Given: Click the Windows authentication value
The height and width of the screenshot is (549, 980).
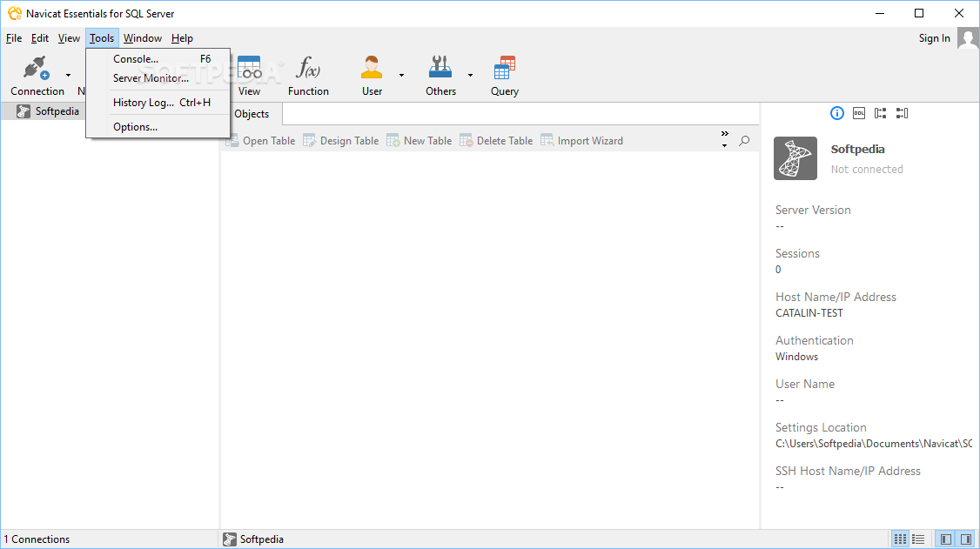Looking at the screenshot, I should [x=797, y=357].
